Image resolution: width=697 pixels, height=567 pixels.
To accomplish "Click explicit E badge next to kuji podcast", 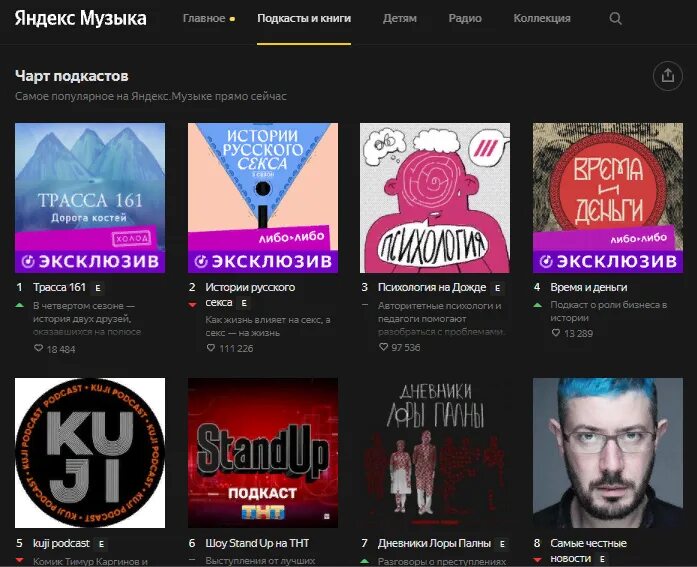I will [x=101, y=544].
